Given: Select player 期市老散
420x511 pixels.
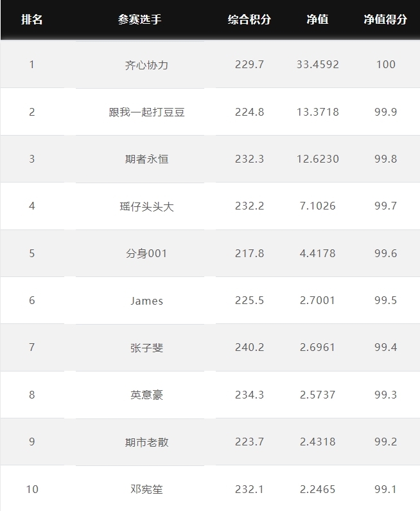Looking at the screenshot, I should click(x=146, y=442).
